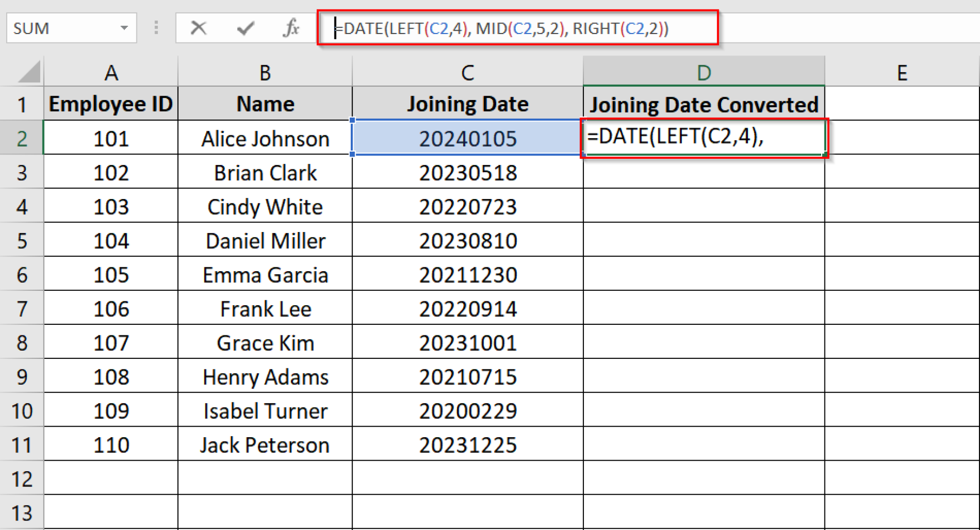Select cell containing Alice Johnson
This screenshot has height=530, width=980.
tap(265, 138)
